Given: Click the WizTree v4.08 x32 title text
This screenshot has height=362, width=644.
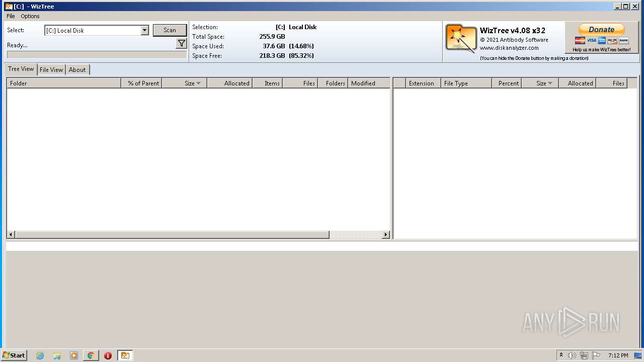Looking at the screenshot, I should [513, 30].
